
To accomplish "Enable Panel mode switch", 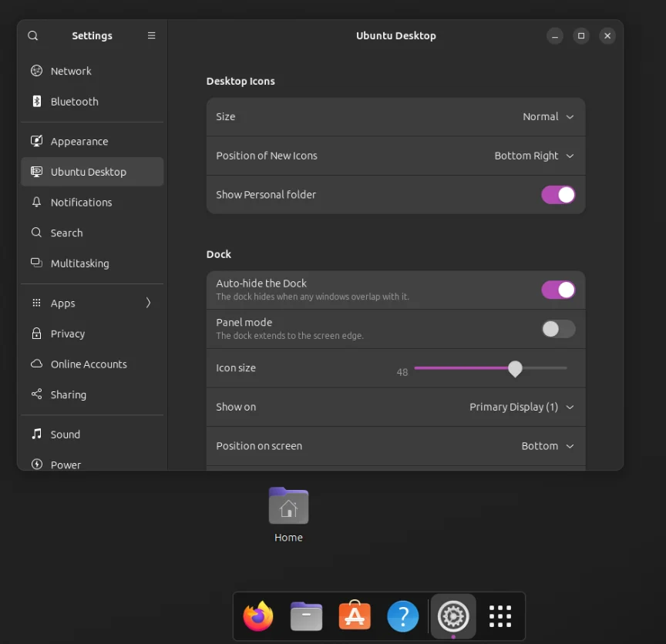I will (558, 329).
